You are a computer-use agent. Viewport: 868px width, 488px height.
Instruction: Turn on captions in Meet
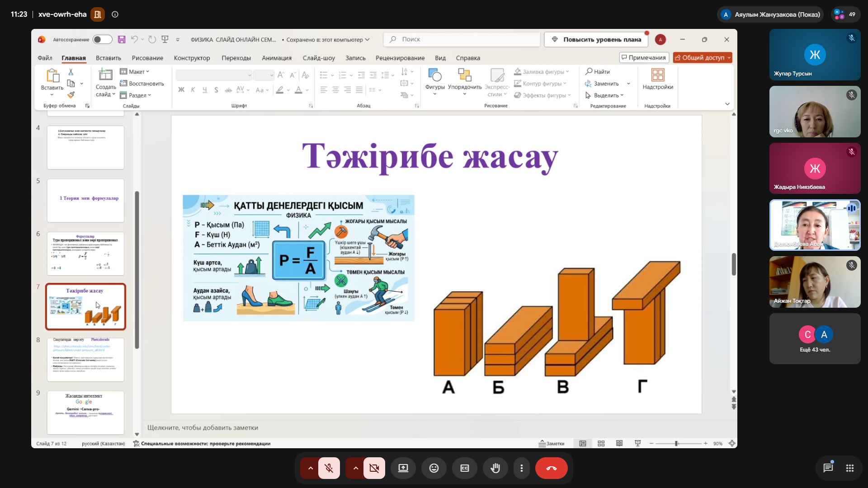465,468
